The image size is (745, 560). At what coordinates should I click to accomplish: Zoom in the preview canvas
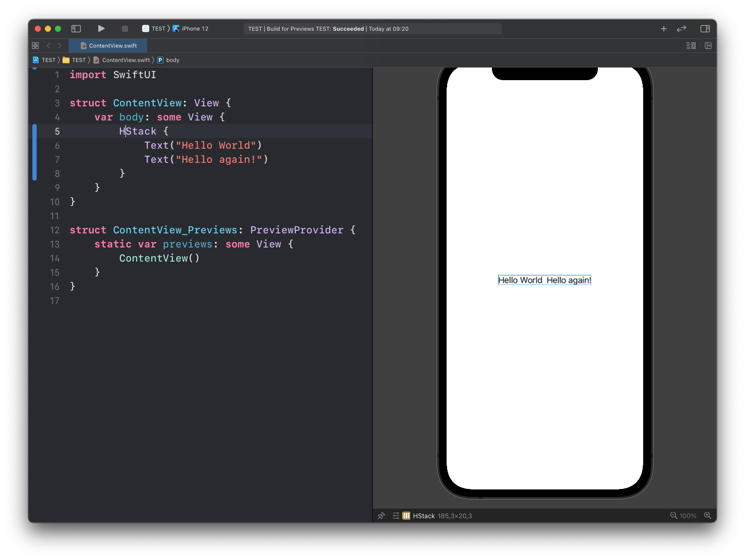pos(708,516)
